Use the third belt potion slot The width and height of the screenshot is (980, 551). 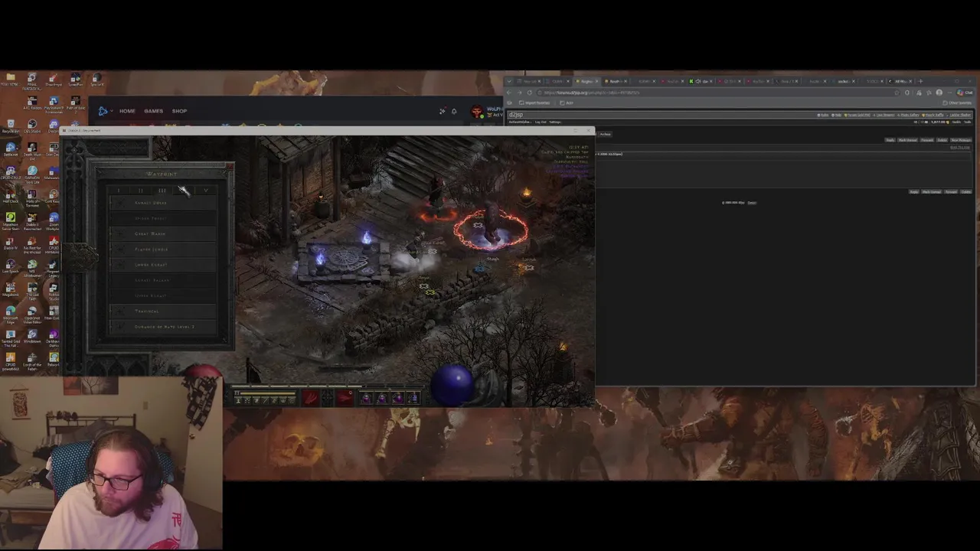(398, 398)
